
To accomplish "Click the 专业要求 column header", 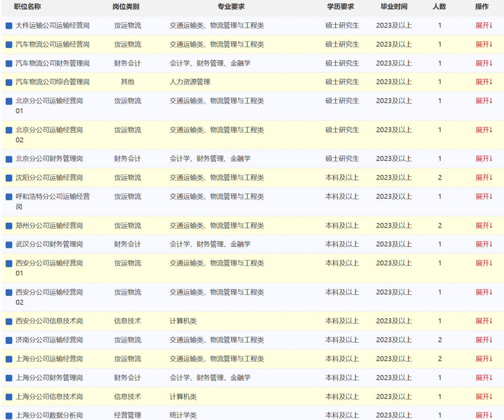I will [231, 7].
